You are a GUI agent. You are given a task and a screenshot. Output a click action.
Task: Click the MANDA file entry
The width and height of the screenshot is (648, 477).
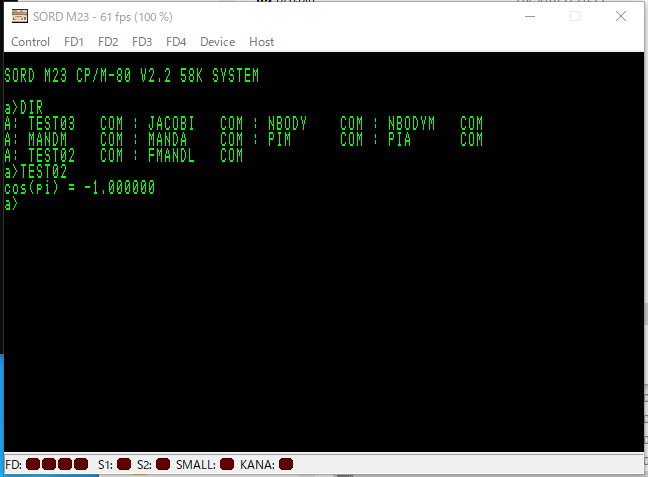click(x=195, y=140)
